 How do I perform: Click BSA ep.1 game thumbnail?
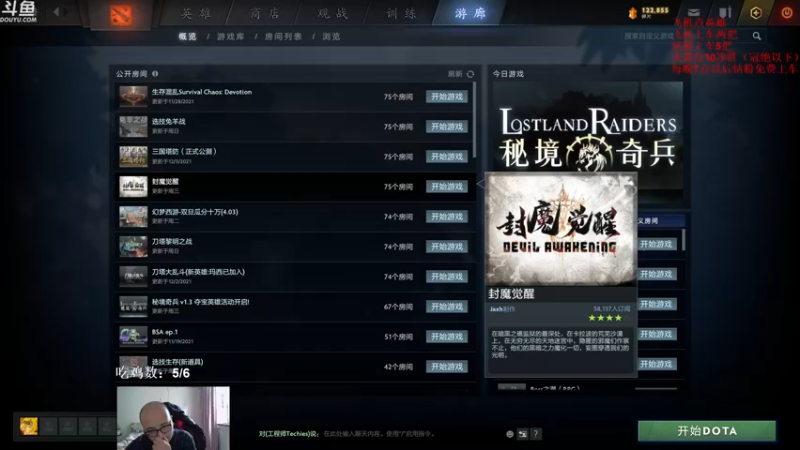133,337
